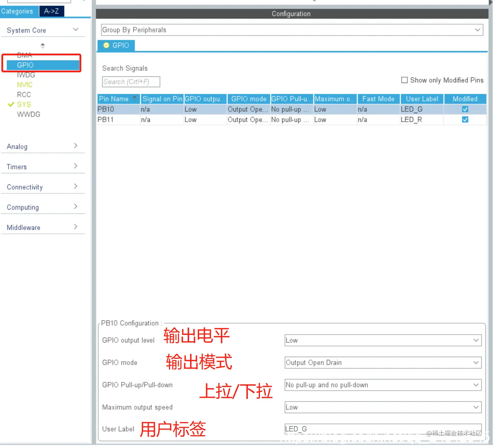Toggle Modified checkbox for PB11
The width and height of the screenshot is (493, 448).
(465, 120)
